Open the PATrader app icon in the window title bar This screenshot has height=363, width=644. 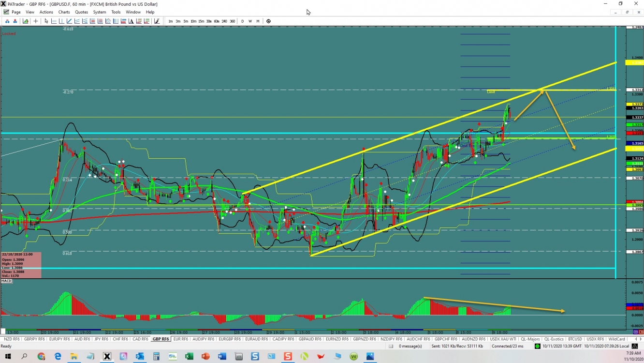coord(4,4)
